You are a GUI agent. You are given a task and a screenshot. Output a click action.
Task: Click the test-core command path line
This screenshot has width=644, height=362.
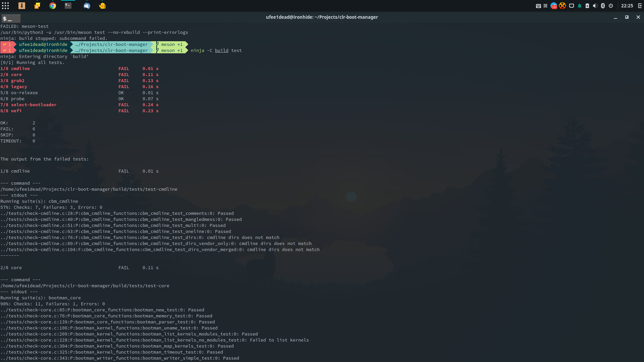[85, 286]
